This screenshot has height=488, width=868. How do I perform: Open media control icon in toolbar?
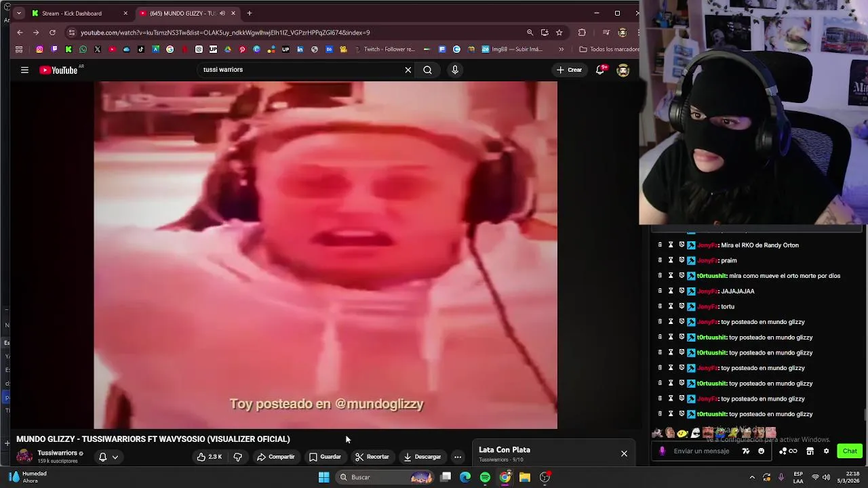pyautogui.click(x=606, y=33)
